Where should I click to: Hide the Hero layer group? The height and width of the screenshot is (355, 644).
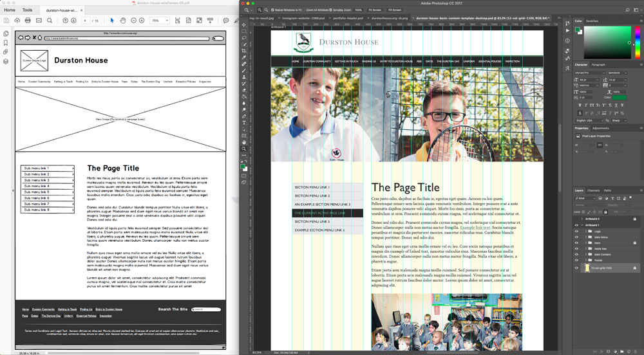(x=576, y=242)
